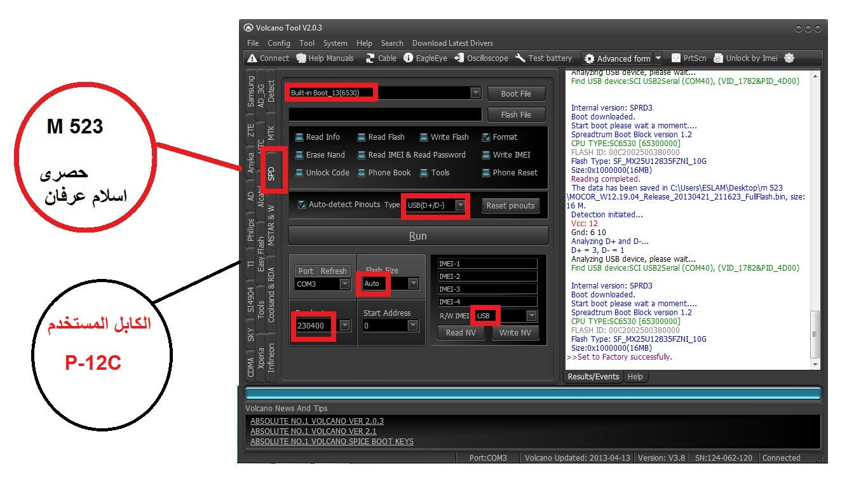
Task: Open the R/W IMEI USB dropdown
Action: pos(532,316)
